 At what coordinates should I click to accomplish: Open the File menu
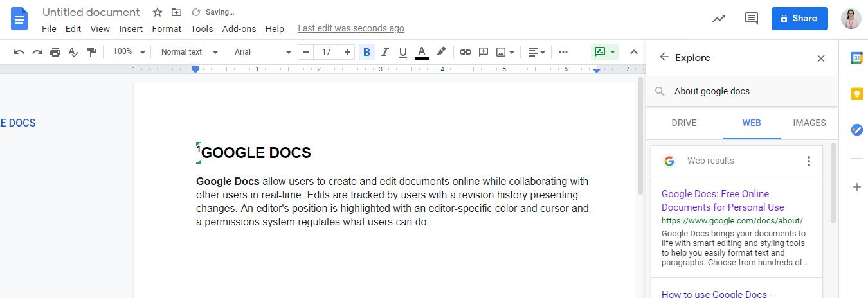pyautogui.click(x=49, y=29)
